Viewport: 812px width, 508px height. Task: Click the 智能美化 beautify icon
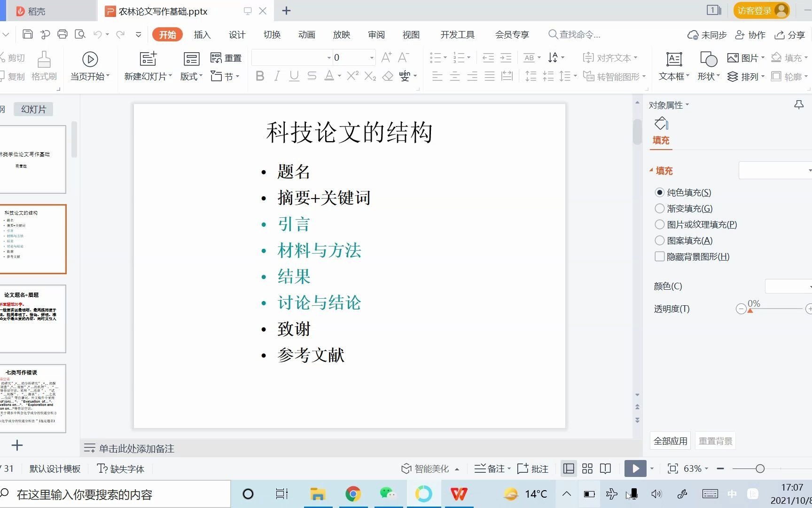coord(405,468)
